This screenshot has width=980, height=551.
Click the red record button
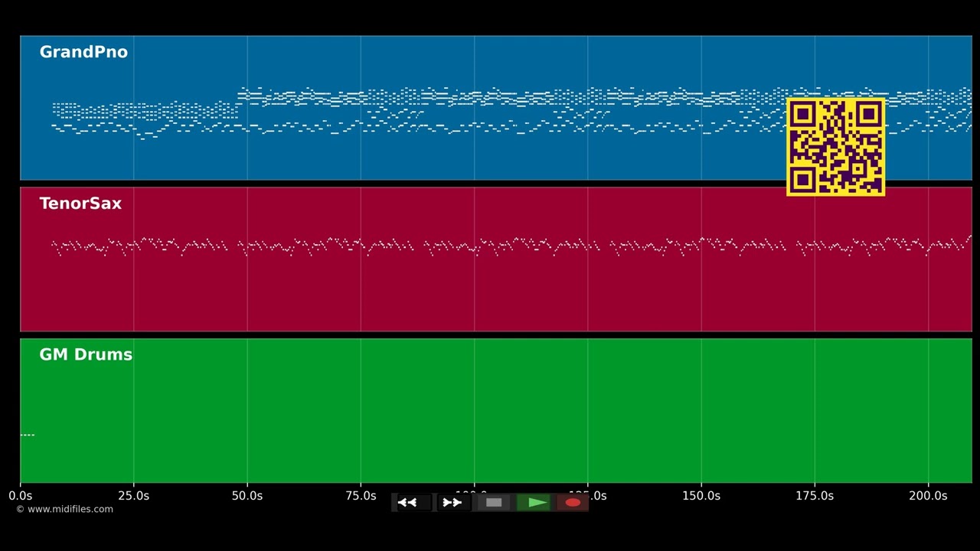573,503
